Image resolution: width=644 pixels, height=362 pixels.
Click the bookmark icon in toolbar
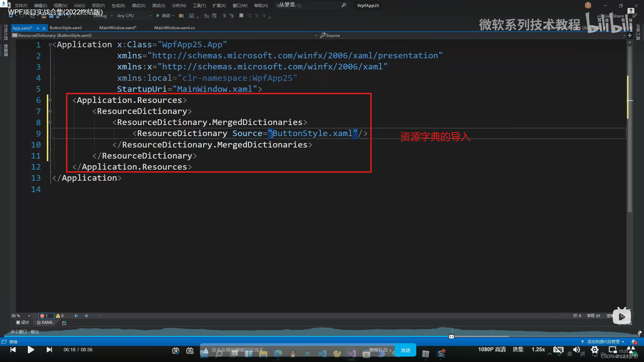click(241, 16)
